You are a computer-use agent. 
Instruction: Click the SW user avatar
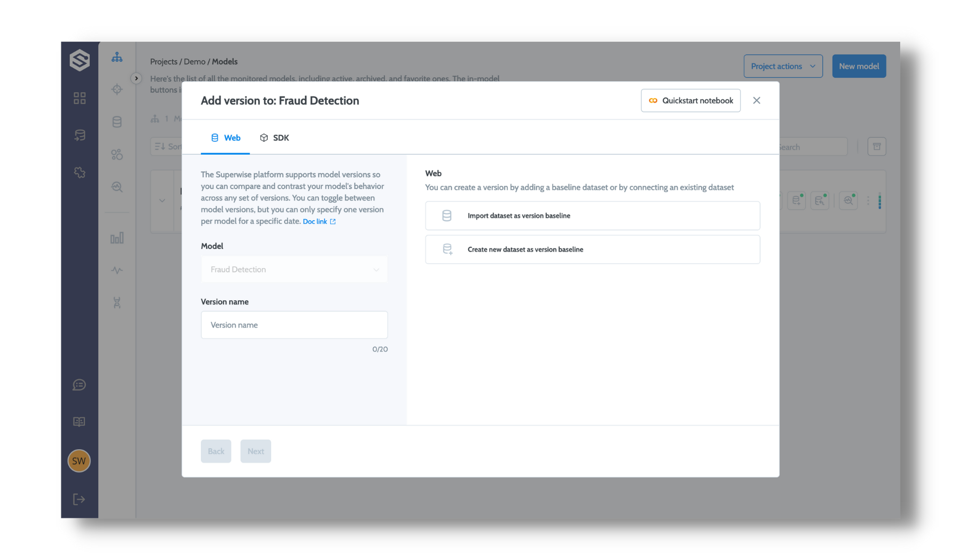79,461
